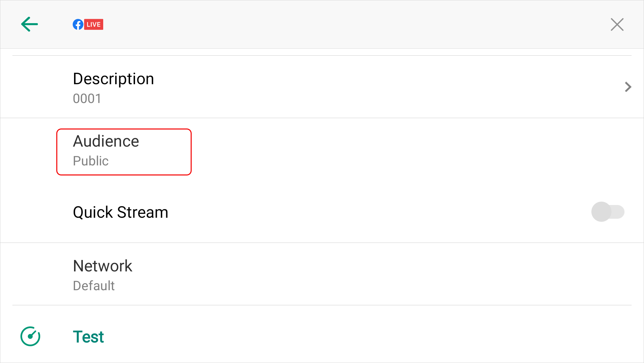Close the Facebook Live settings panel
The image size is (644, 363).
point(617,24)
